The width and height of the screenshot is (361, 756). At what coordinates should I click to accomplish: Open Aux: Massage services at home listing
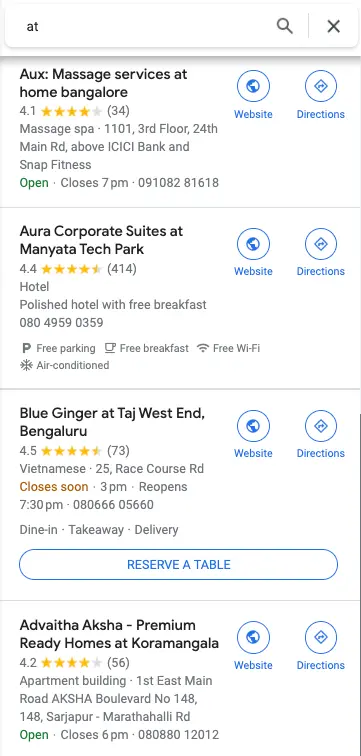pyautogui.click(x=104, y=83)
